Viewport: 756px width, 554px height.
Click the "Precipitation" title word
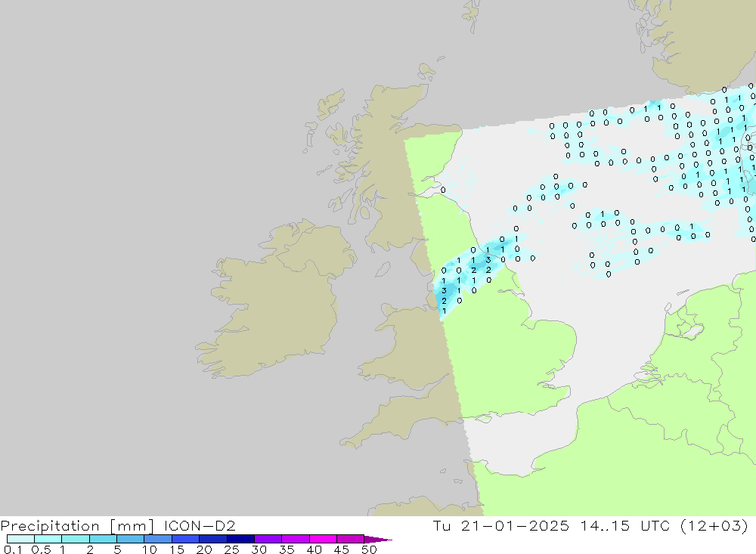tap(50, 526)
